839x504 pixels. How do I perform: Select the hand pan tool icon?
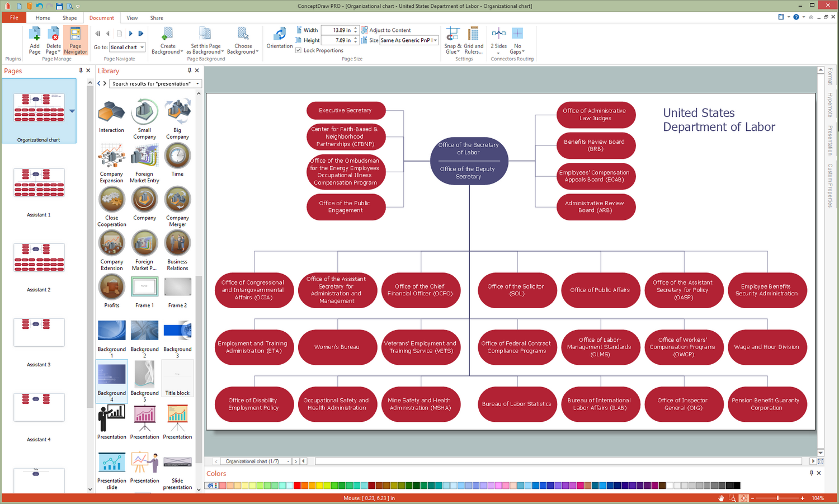click(721, 498)
